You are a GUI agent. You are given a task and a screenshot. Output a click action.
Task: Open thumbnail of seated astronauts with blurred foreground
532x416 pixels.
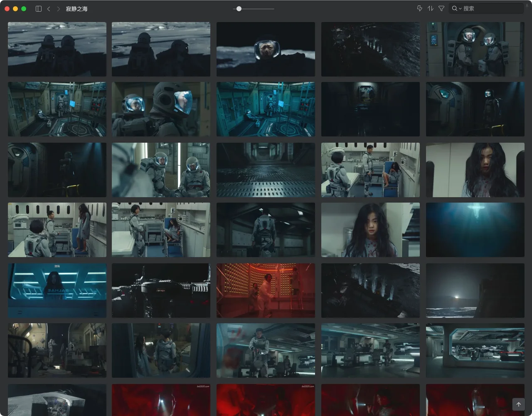(x=161, y=170)
